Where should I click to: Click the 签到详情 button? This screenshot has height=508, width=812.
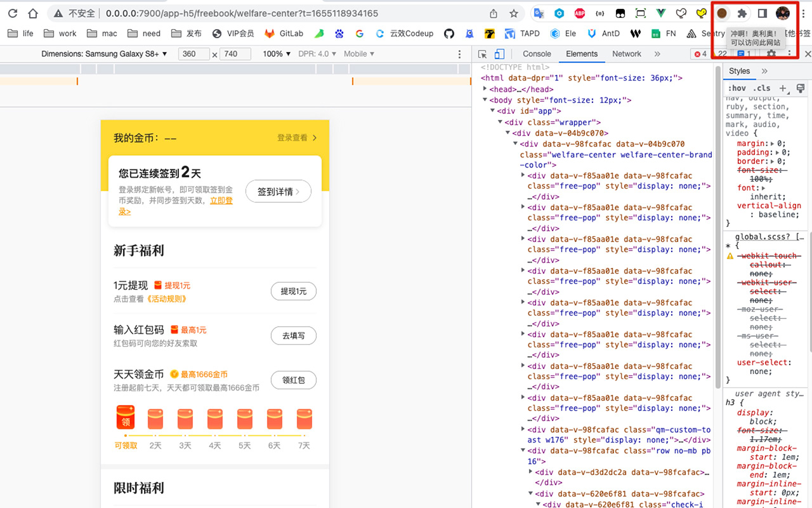click(x=278, y=192)
